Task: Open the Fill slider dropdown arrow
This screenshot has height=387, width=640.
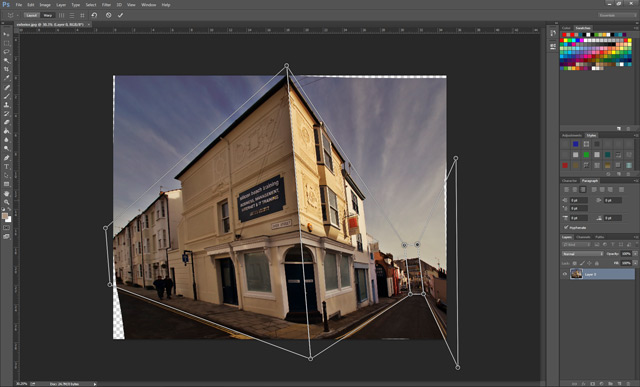Action: pyautogui.click(x=635, y=263)
